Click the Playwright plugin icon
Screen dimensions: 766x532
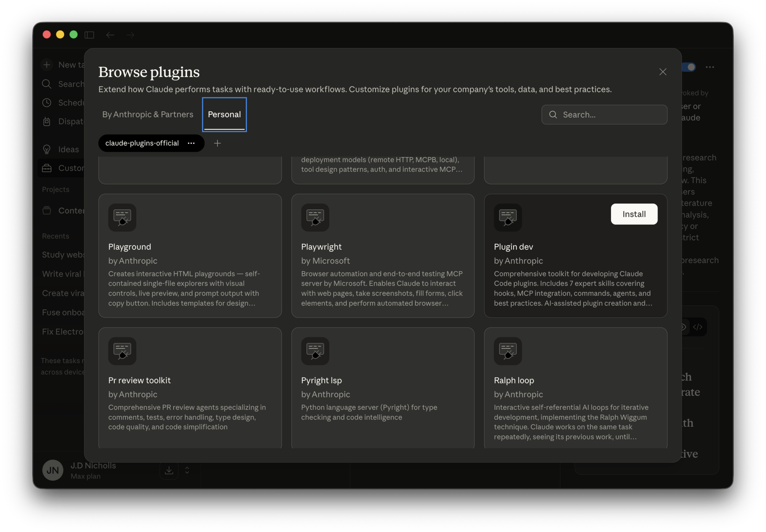[315, 218]
